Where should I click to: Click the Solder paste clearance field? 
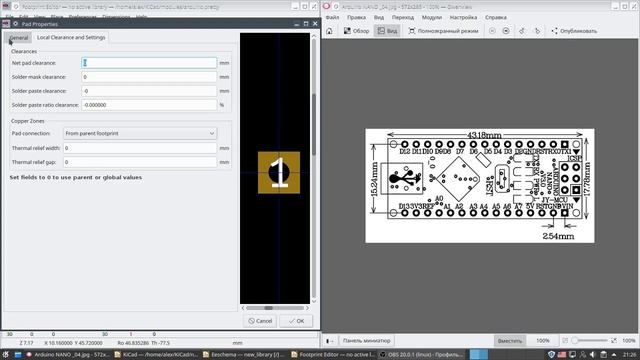(149, 91)
